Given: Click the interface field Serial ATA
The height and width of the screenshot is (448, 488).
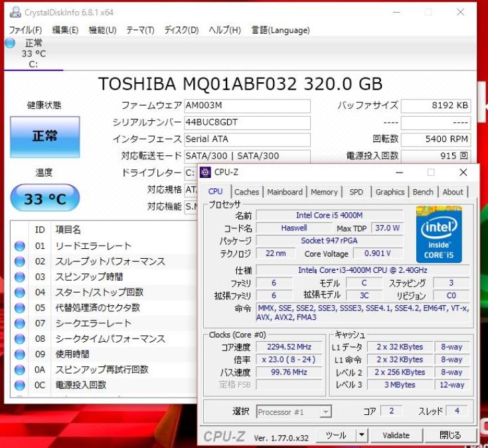Looking at the screenshot, I should (x=247, y=139).
